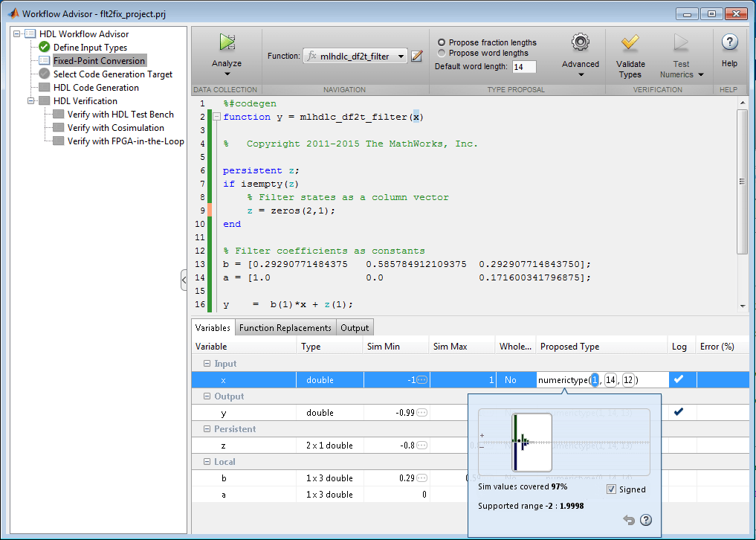Screen dimensions: 756x540
Task: Click the undo arrow in type popup
Action: tap(629, 520)
